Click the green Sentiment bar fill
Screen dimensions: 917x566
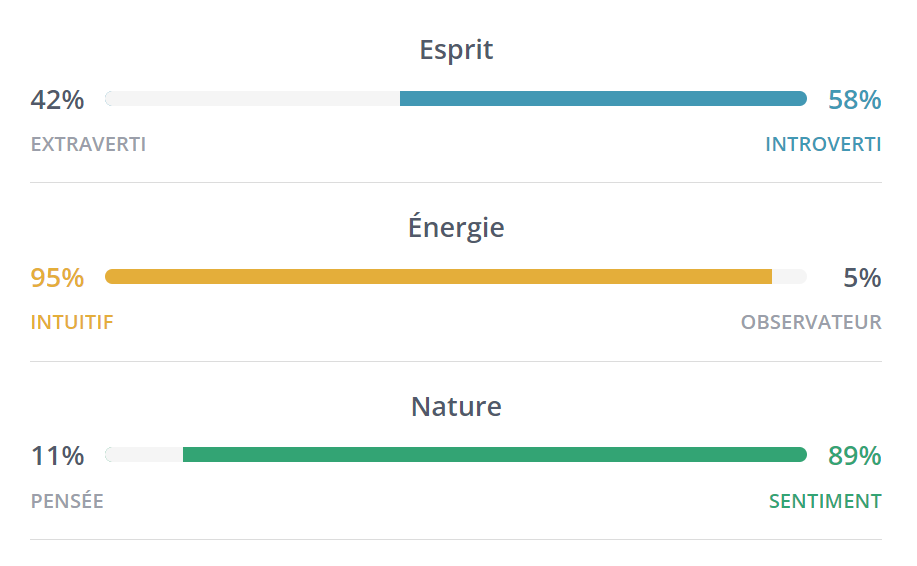pyautogui.click(x=494, y=455)
